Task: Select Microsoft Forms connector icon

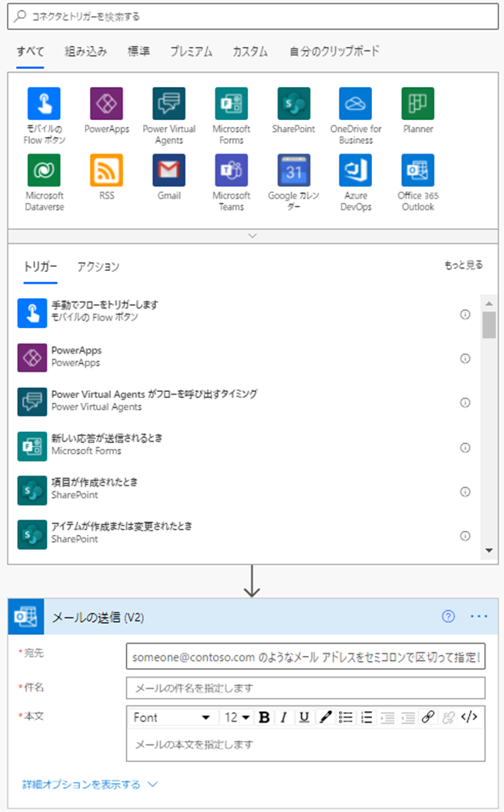Action: 232,104
